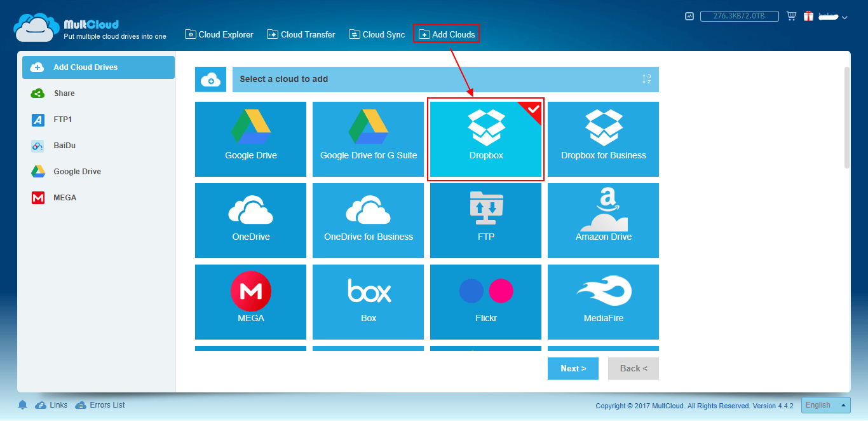Click the cloud-plus icon beside the header
This screenshot has height=421, width=868.
click(x=210, y=79)
